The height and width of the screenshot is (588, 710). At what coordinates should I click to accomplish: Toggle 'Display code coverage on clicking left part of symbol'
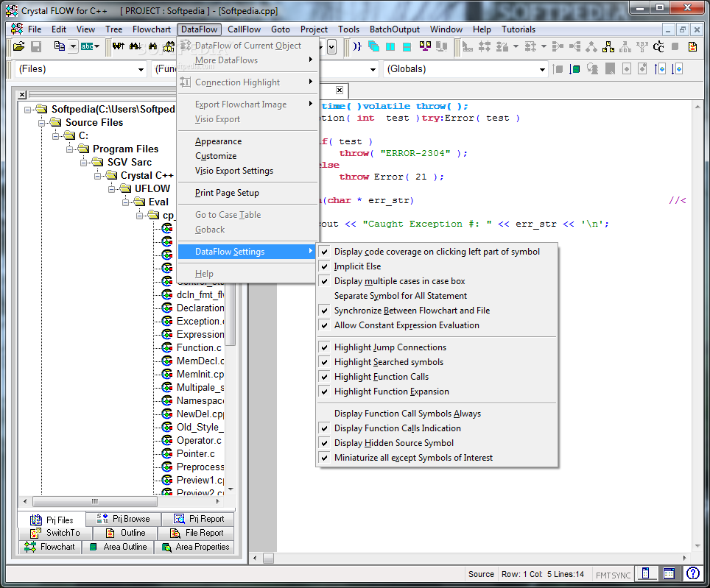point(437,252)
